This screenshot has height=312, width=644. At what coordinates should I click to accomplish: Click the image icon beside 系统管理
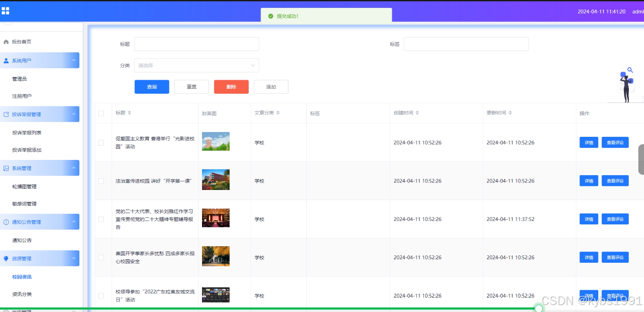[6, 168]
